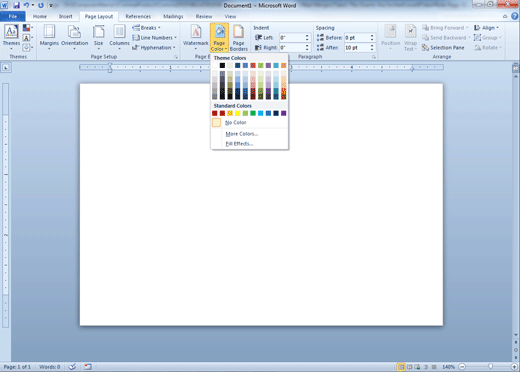The height and width of the screenshot is (372, 520).
Task: Switch to the View tab
Action: click(230, 16)
